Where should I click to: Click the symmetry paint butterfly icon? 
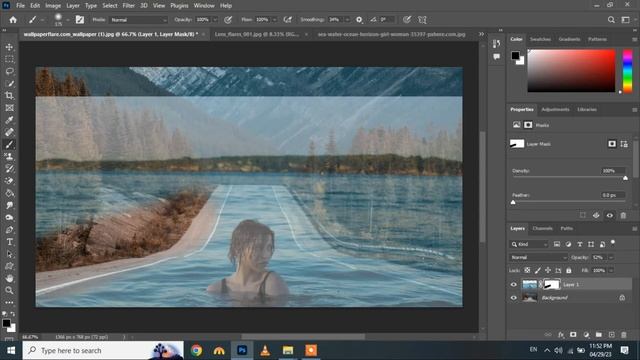(x=422, y=20)
